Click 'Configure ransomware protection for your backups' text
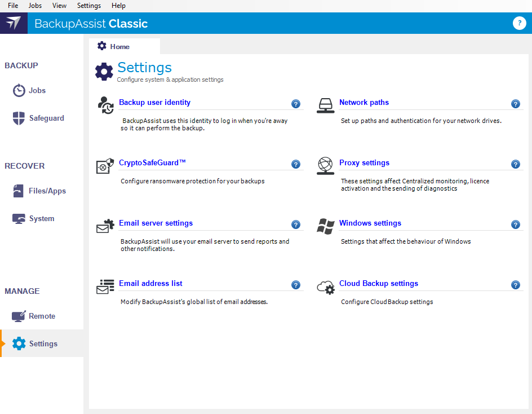 (x=192, y=182)
